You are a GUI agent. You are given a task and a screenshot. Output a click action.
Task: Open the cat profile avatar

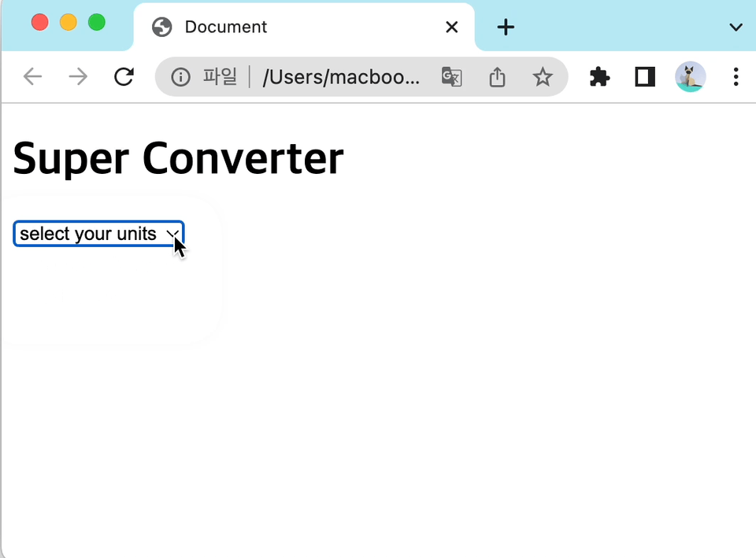[691, 76]
